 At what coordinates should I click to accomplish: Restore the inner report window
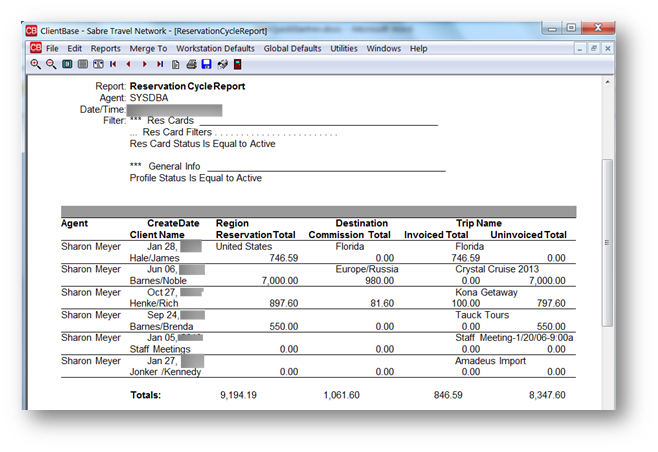pyautogui.click(x=593, y=48)
